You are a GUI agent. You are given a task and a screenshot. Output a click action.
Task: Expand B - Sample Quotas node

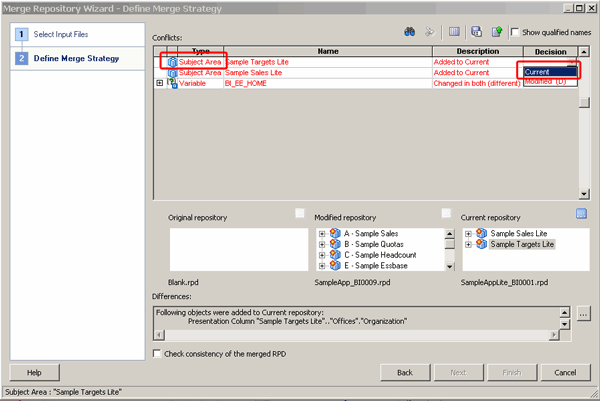[x=322, y=244]
